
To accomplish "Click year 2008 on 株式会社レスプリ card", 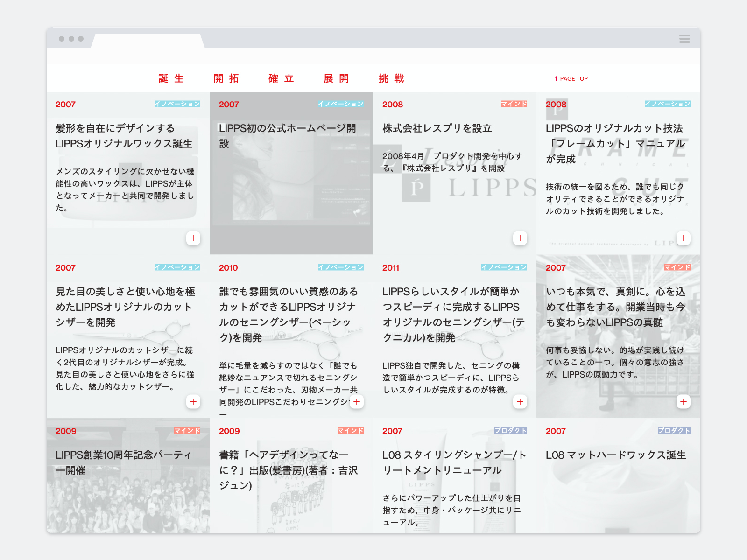I will pos(393,105).
